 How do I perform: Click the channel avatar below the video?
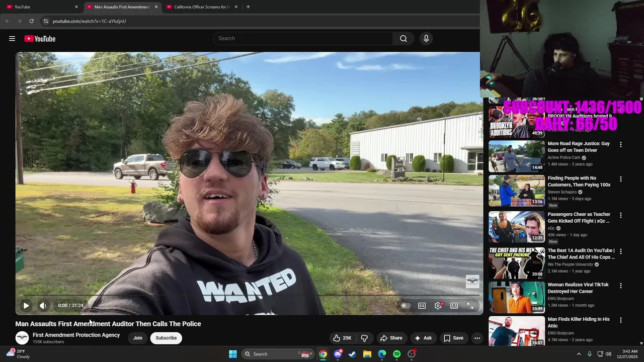point(22,338)
